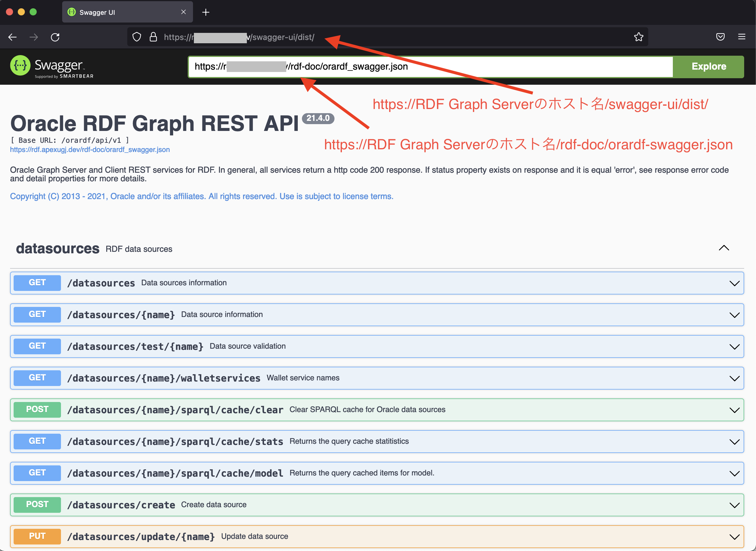Click POST badge for /datasources/create
756x551 pixels.
[x=37, y=504]
